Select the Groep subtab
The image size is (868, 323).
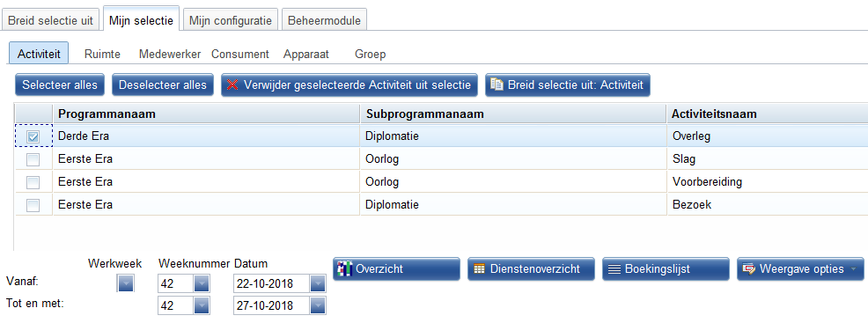[x=371, y=55]
